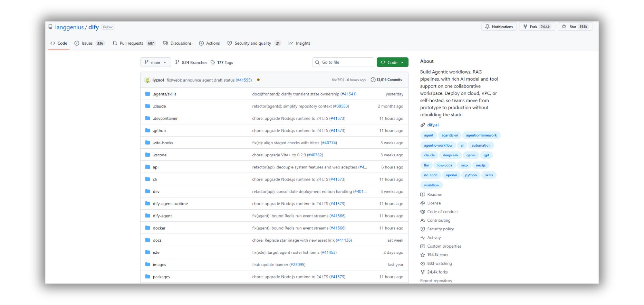Click the commit history clock icon
This screenshot has width=644, height=305.
click(x=373, y=80)
